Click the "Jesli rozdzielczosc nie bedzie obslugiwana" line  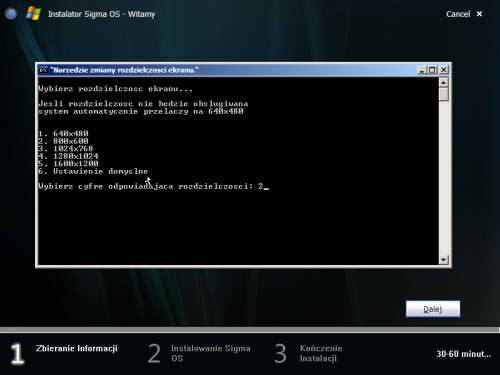coord(143,104)
